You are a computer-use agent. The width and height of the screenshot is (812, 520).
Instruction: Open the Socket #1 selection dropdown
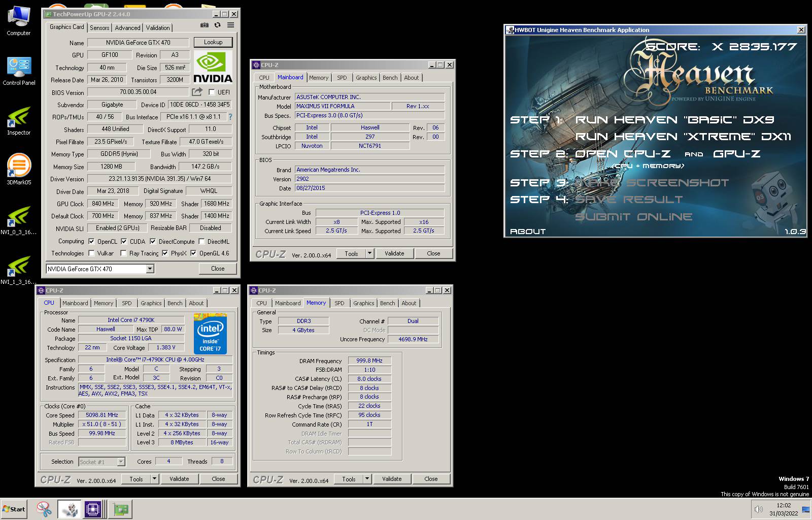point(101,462)
